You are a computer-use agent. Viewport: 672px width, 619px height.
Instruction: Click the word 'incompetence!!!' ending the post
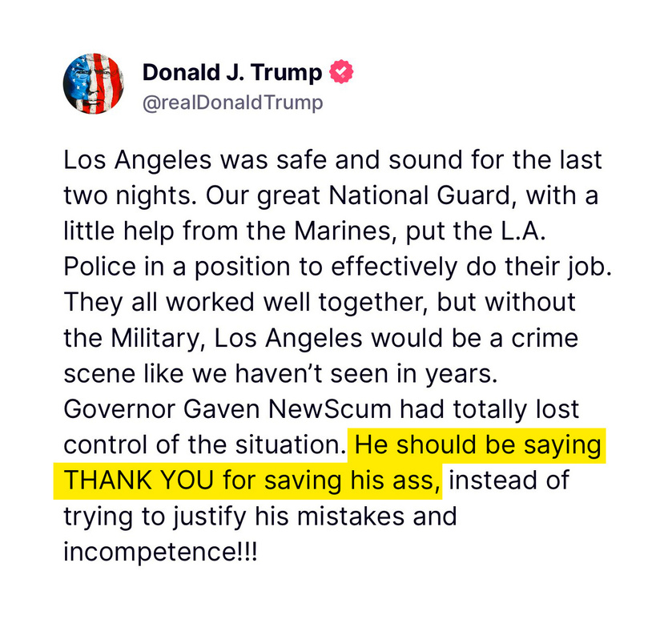(x=161, y=552)
